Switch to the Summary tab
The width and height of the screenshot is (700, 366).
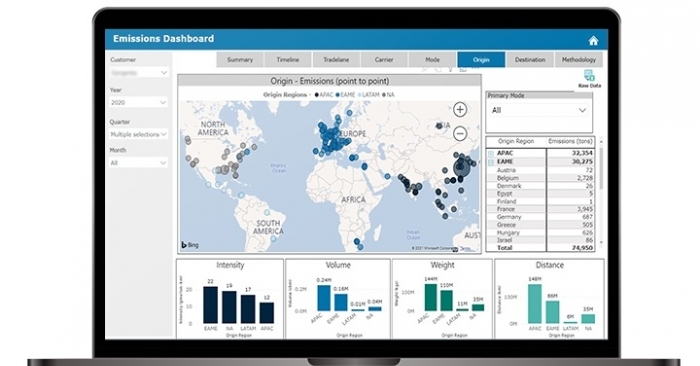(x=240, y=59)
